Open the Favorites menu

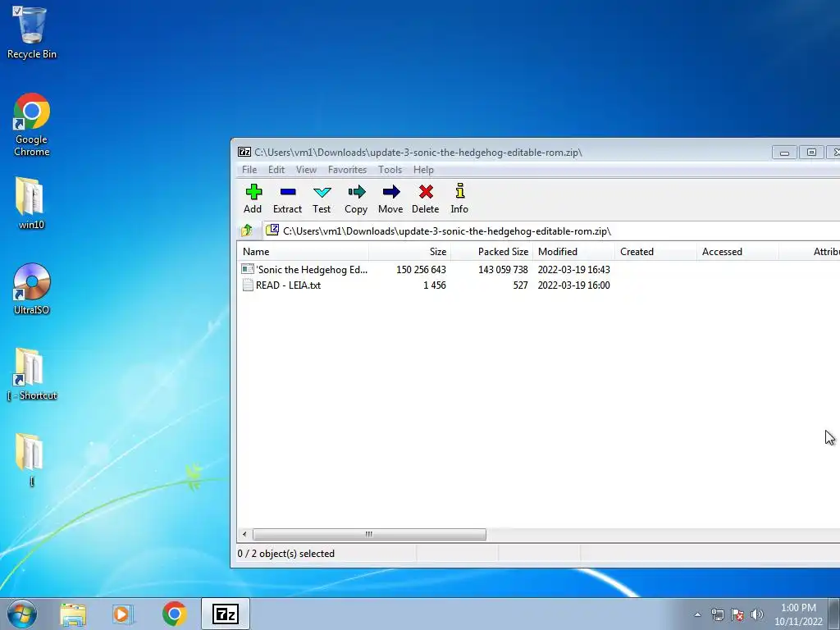[x=347, y=170]
